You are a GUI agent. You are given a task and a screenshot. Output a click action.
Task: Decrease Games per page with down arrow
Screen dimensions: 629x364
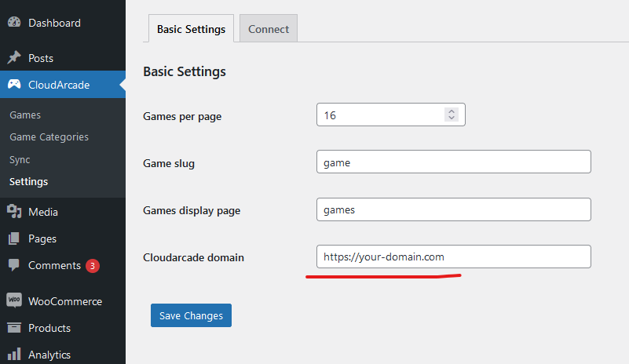point(452,118)
